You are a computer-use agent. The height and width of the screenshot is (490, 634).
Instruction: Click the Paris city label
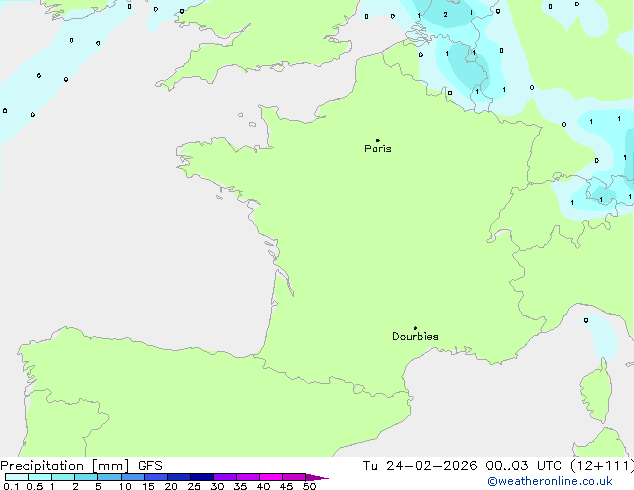[x=378, y=149]
